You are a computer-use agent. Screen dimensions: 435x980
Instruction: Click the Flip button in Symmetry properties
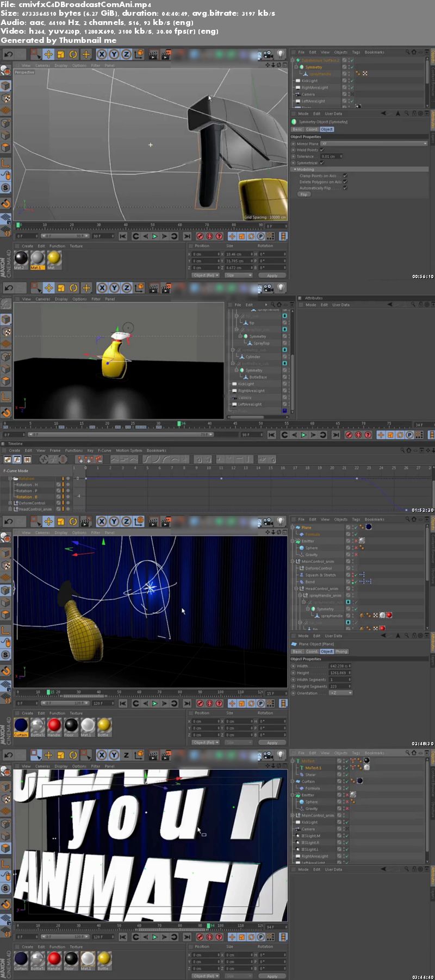(304, 194)
